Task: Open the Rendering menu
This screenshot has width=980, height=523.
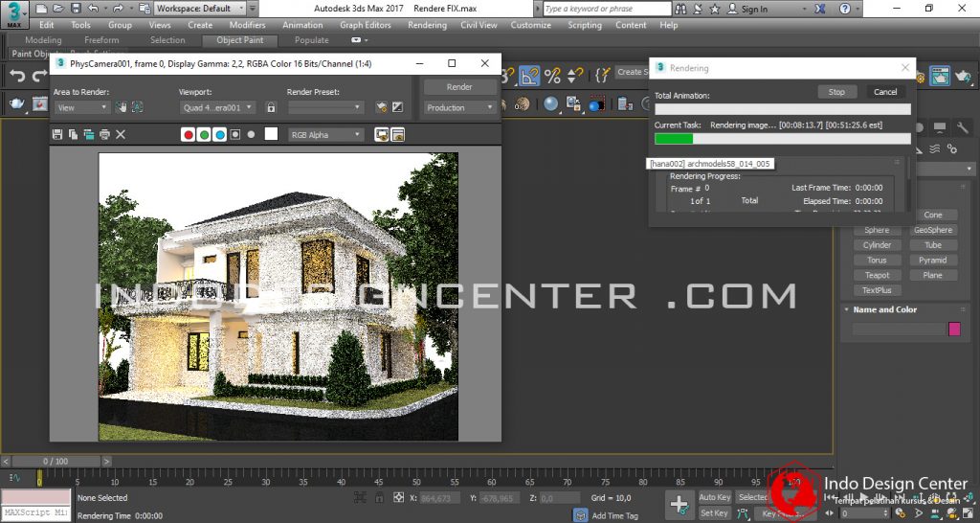Action: (427, 25)
